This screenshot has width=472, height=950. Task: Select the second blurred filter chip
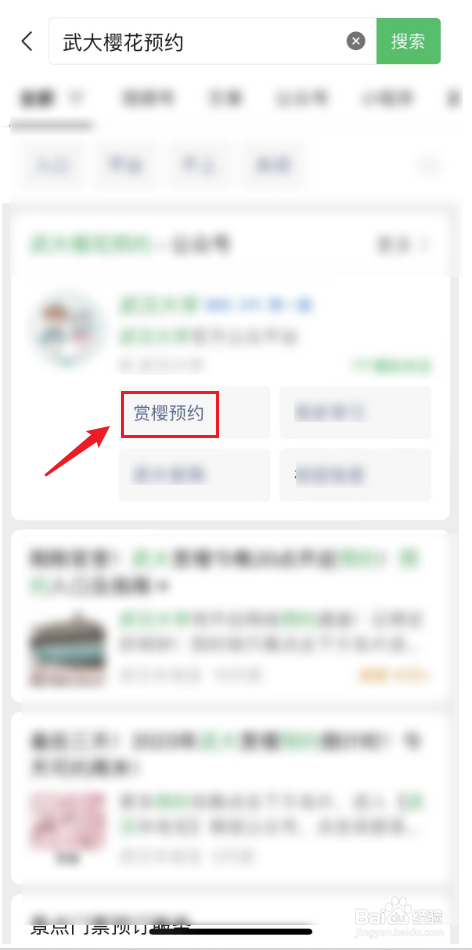click(126, 164)
